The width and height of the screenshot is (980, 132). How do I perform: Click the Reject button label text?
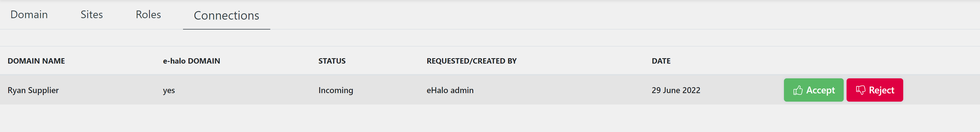[x=881, y=91]
